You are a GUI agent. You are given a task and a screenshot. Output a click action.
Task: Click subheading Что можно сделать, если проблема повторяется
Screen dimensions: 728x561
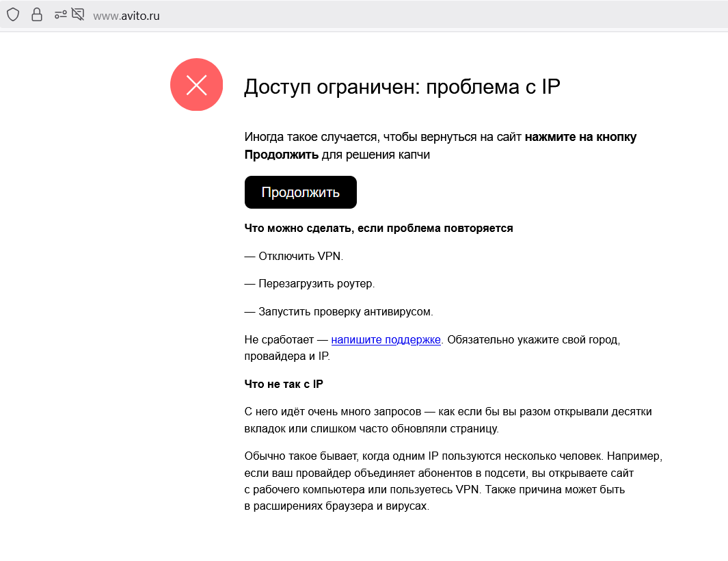(379, 228)
